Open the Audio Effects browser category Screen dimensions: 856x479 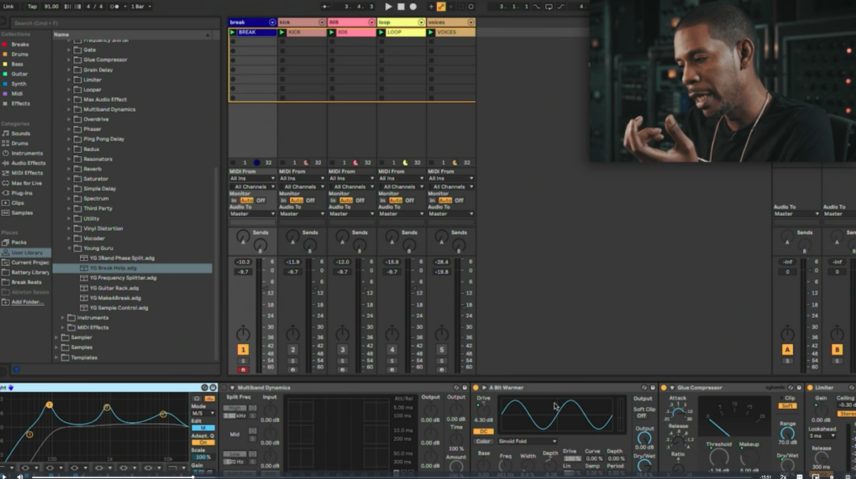tap(27, 162)
